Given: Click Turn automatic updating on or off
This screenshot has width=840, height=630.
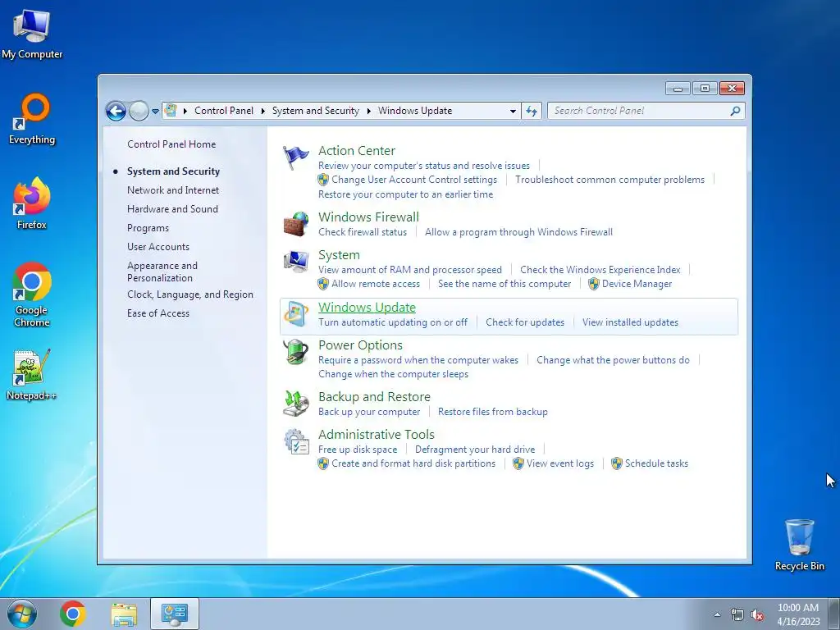Looking at the screenshot, I should 393,322.
